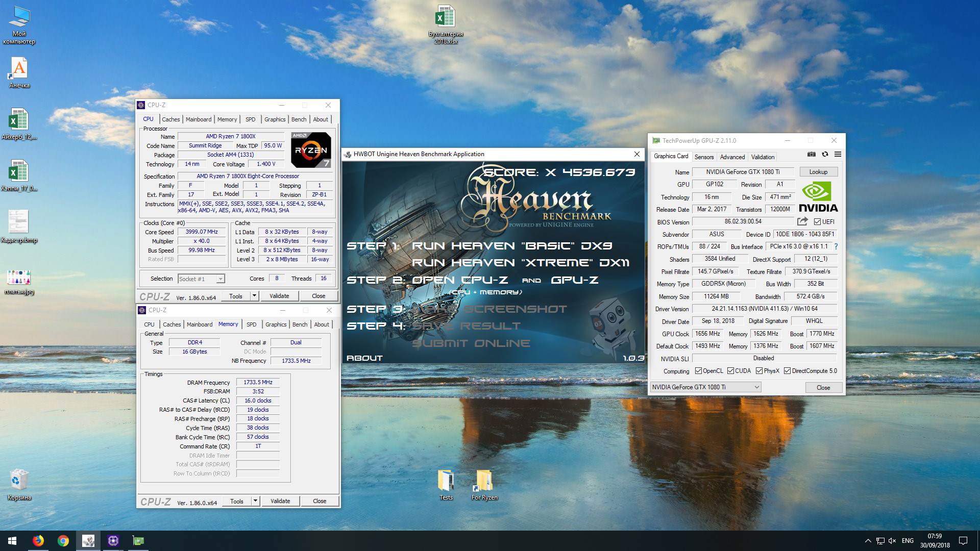Screen dimensions: 980x551
Task: Toggle PhysX checkbox
Action: [759, 371]
